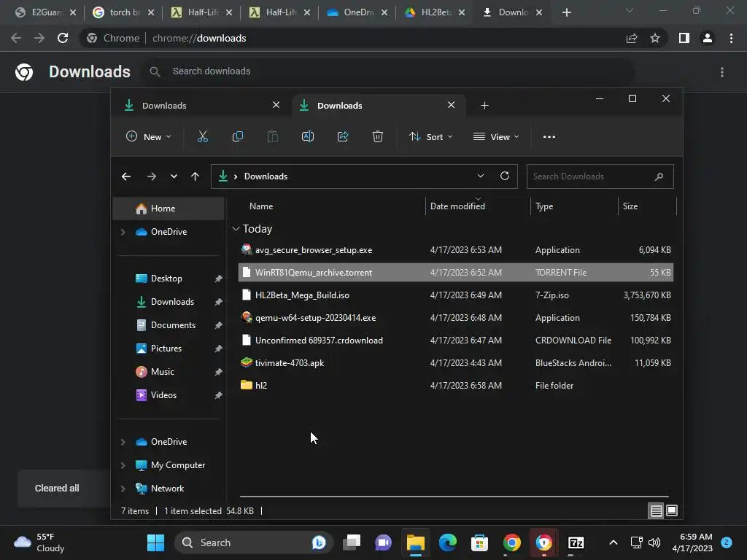Expand recent locations chevron next to forward arrow
The image size is (747, 560).
tap(174, 176)
